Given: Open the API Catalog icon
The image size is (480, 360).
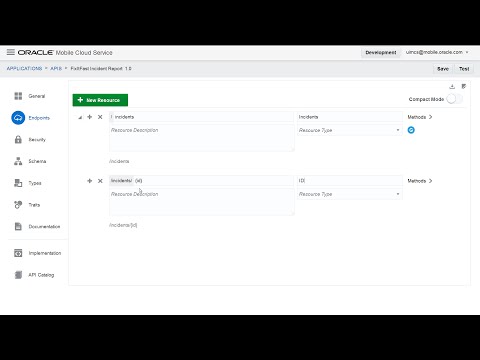Looking at the screenshot, I should point(18,275).
